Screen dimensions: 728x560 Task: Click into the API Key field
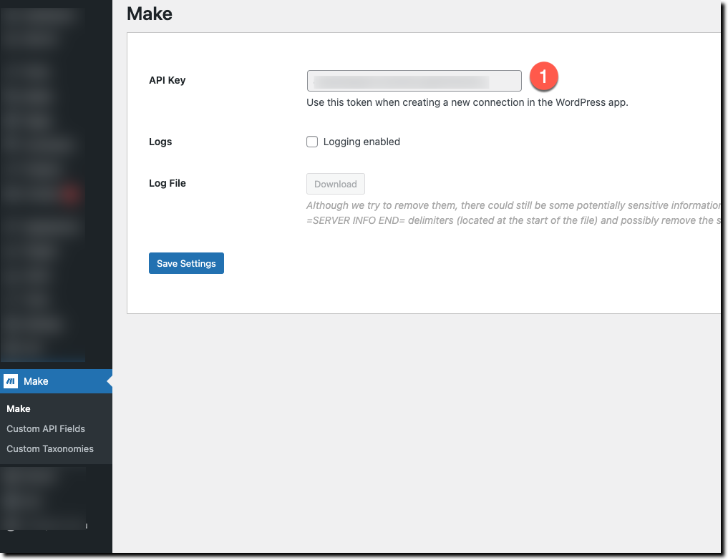point(414,81)
